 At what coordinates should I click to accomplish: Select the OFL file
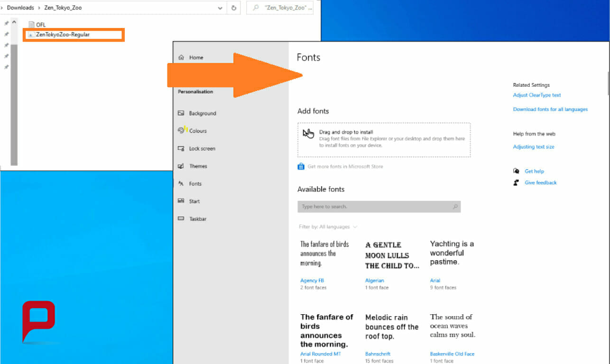(41, 25)
